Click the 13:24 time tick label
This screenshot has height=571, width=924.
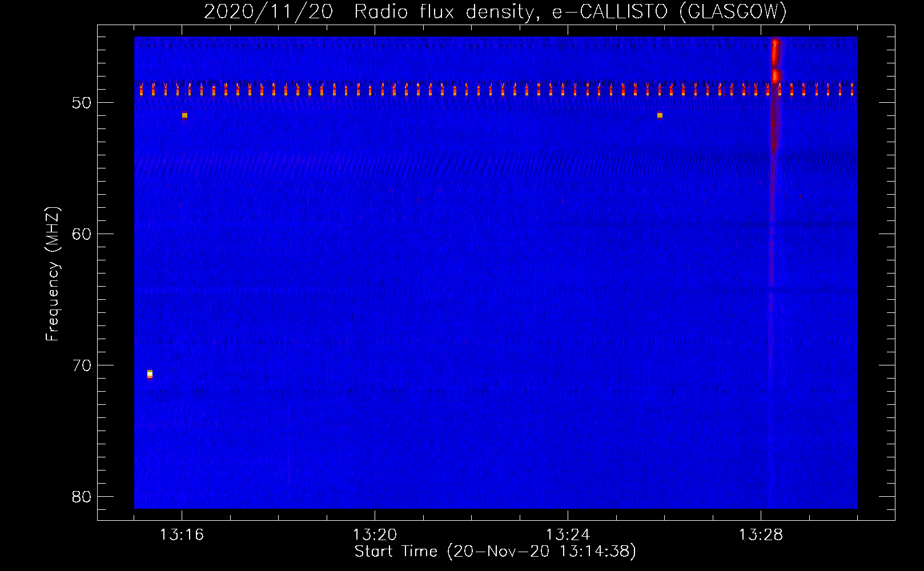pos(568,534)
